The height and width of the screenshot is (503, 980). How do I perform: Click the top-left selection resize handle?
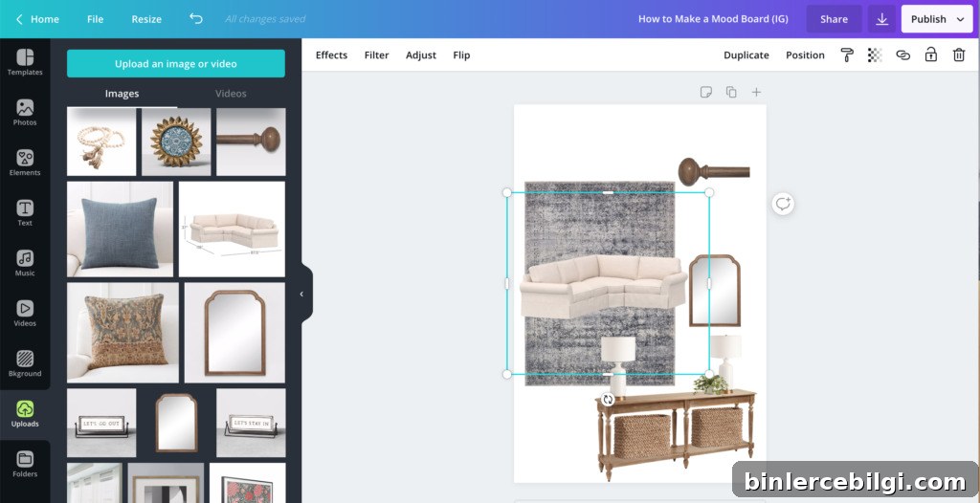[507, 192]
